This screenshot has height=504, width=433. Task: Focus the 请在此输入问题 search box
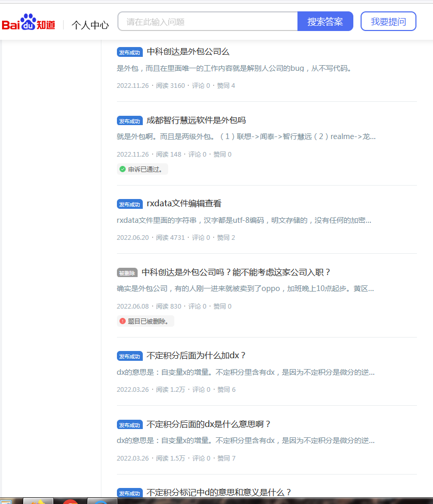point(208,22)
